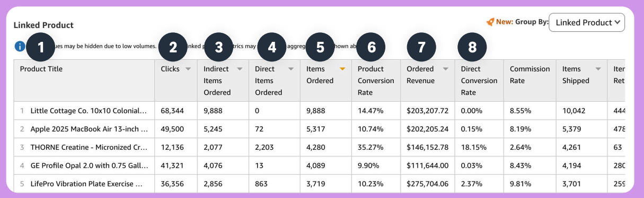This screenshot has height=198, width=644.
Task: Select the 8.43% commission rate cell
Action: 530,166
